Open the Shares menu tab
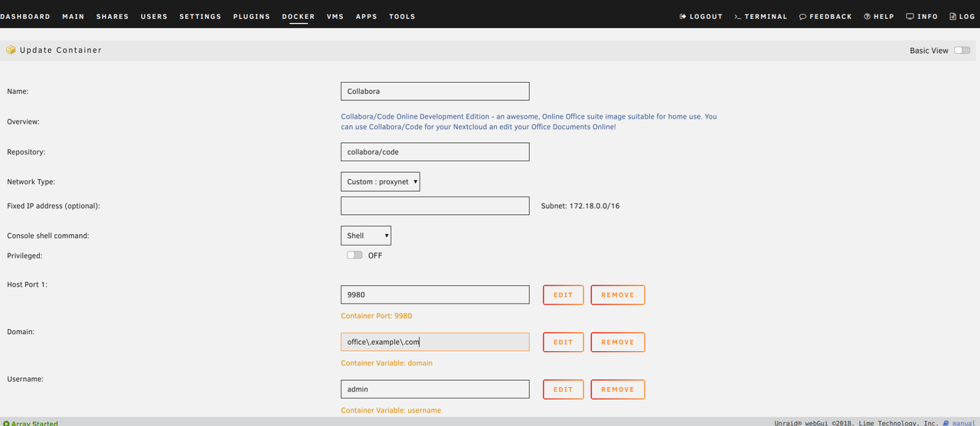 (113, 16)
